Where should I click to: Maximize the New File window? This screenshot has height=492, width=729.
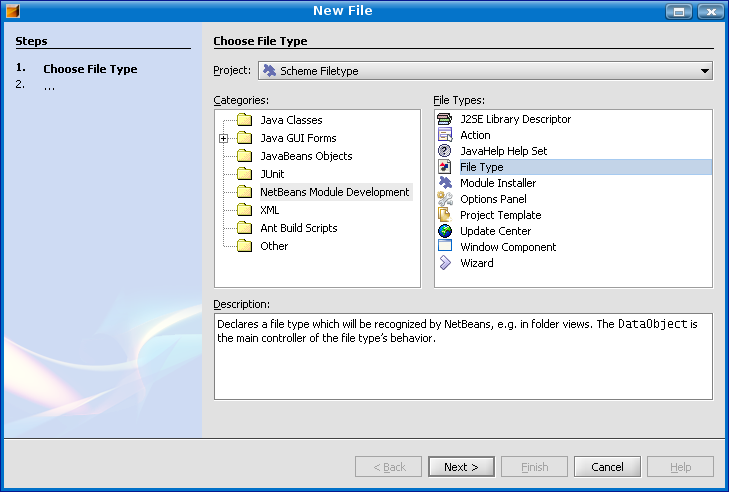coord(679,11)
